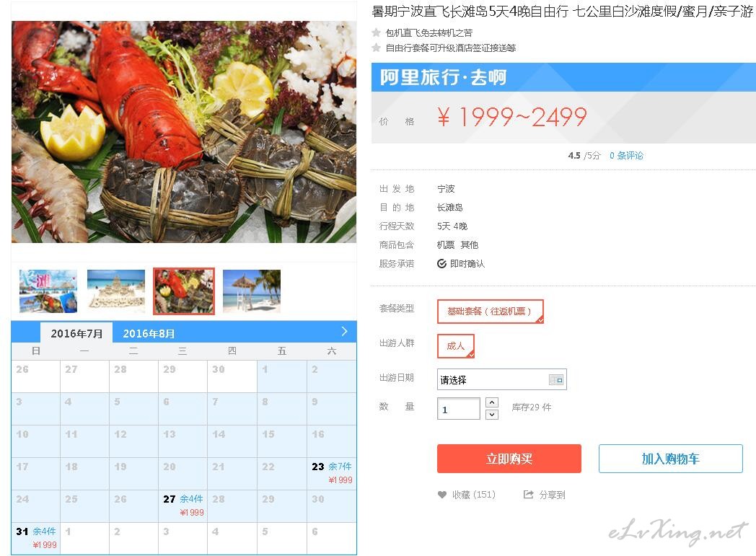Click the calendar icon in date field
The image size is (756, 556).
556,379
